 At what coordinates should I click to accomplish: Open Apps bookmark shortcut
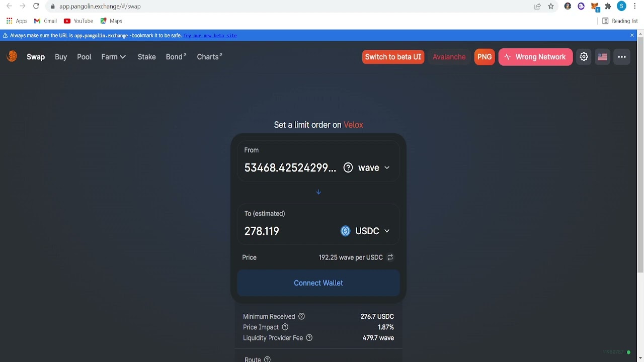tap(17, 21)
